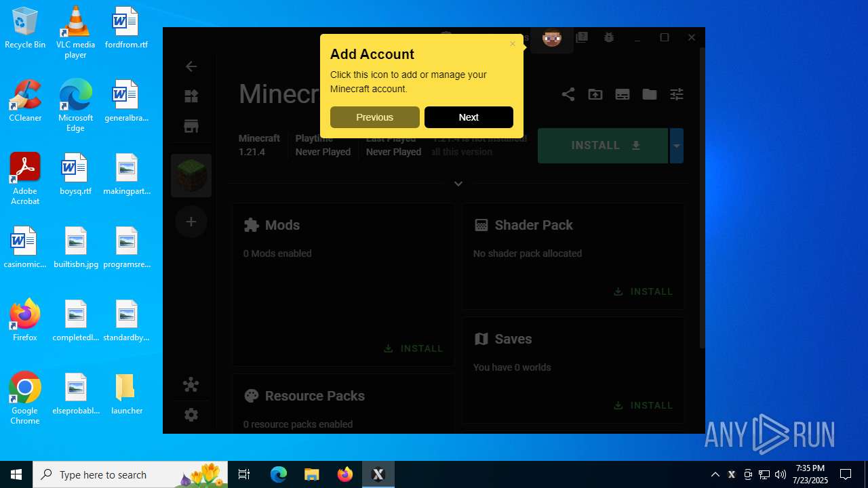The image size is (868, 488).
Task: Click the Resource Packs palette icon
Action: 252,396
